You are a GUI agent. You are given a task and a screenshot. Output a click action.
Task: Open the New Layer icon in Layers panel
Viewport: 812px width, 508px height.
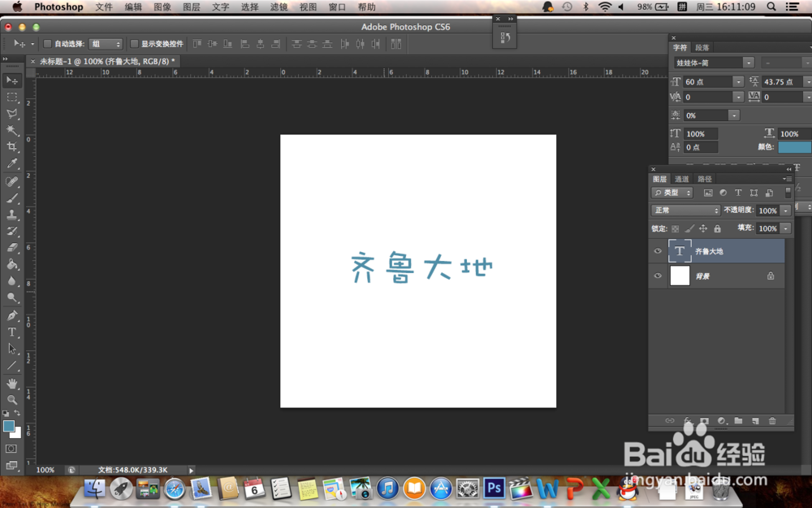(754, 420)
